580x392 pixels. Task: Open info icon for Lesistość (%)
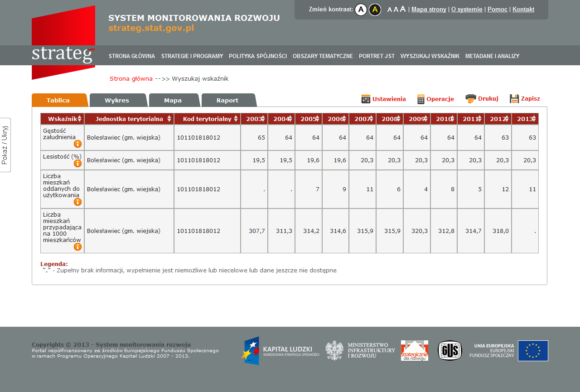click(77, 164)
